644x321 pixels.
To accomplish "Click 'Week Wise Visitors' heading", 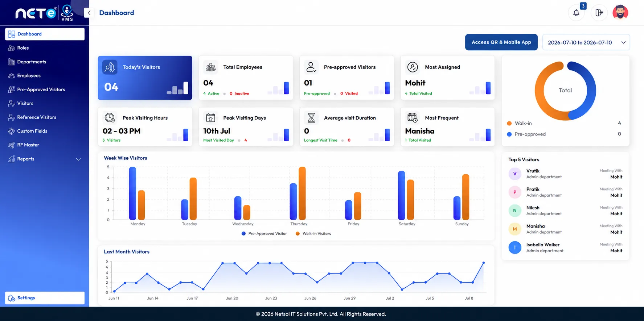I will click(125, 158).
